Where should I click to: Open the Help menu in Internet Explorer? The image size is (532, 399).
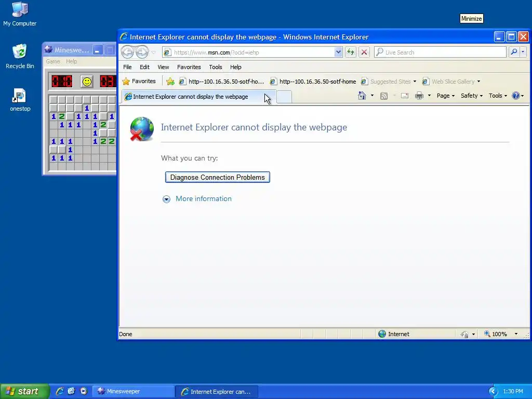click(235, 67)
